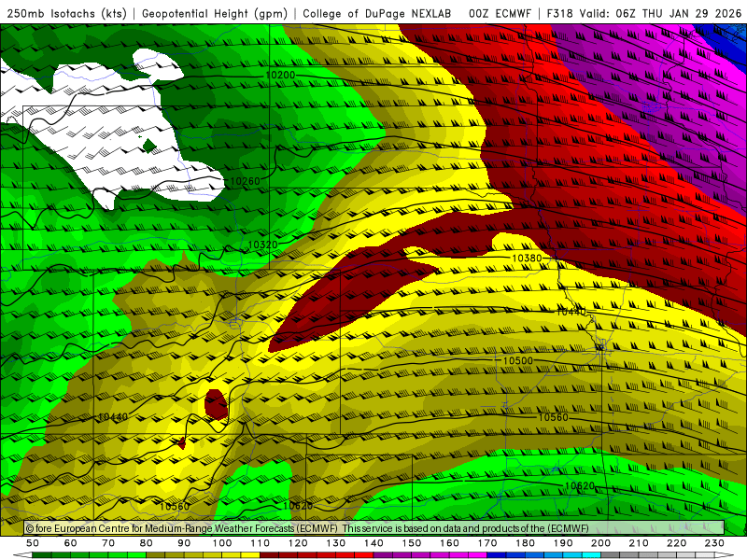Click the legend value 60
Screen dimensions: 747x560
(70, 543)
